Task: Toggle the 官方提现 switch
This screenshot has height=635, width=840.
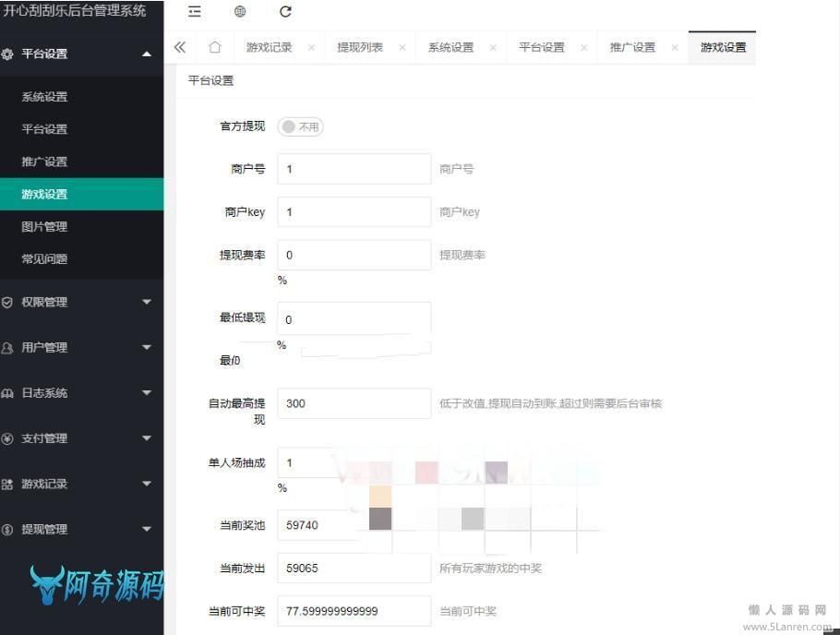Action: click(x=300, y=127)
